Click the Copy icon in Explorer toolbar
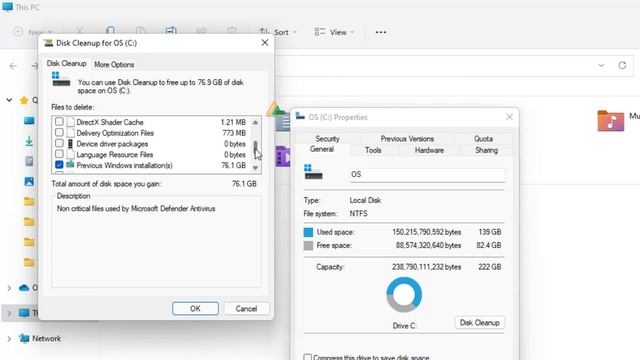 [110, 31]
